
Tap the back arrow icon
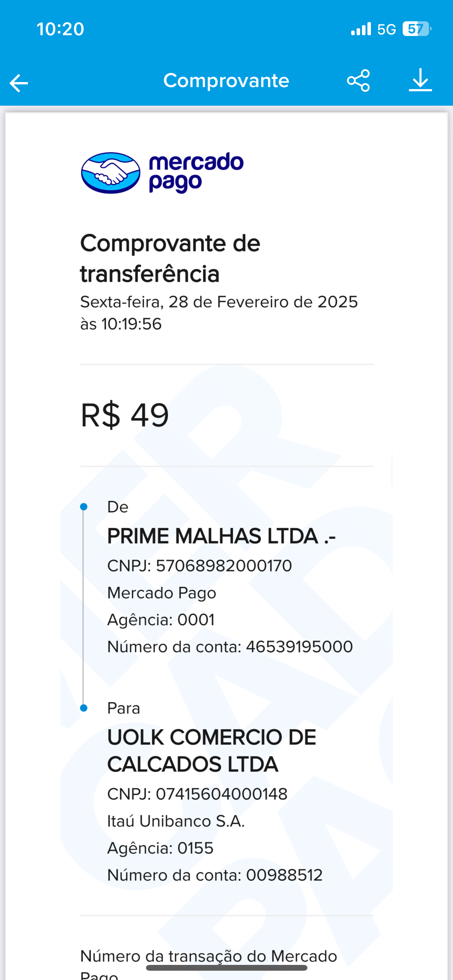(x=19, y=82)
